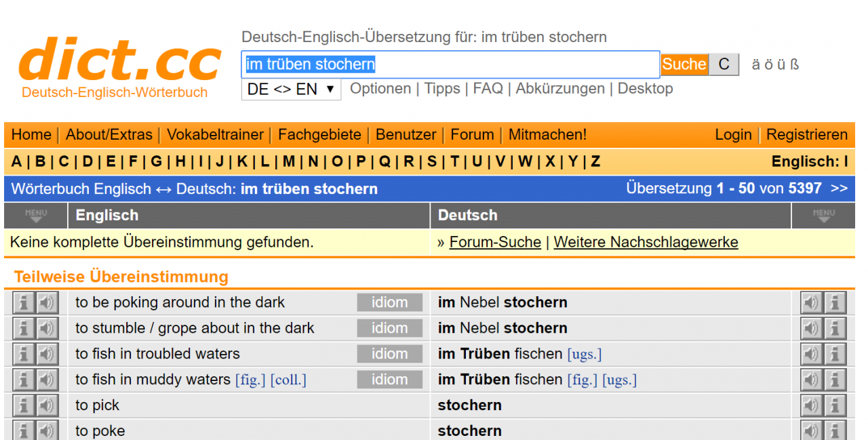Play German audio in 'to be poking around' row
The width and height of the screenshot is (868, 440).
812,302
